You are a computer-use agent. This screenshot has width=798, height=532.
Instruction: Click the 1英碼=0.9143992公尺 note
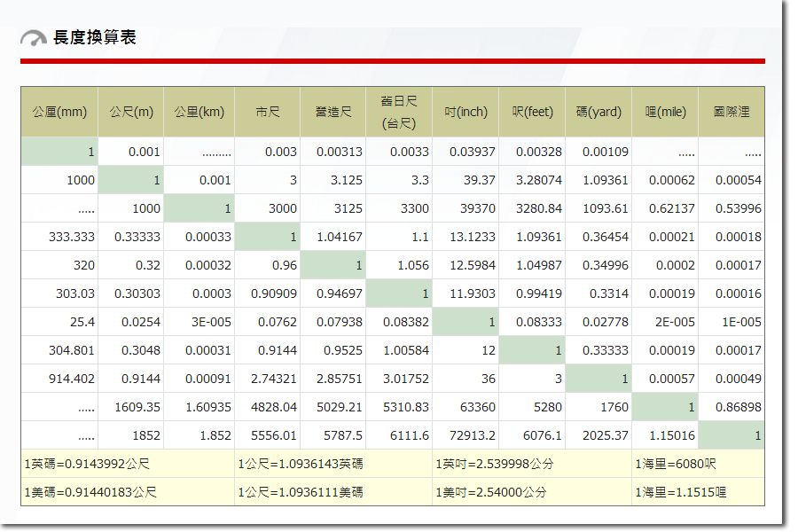87,464
